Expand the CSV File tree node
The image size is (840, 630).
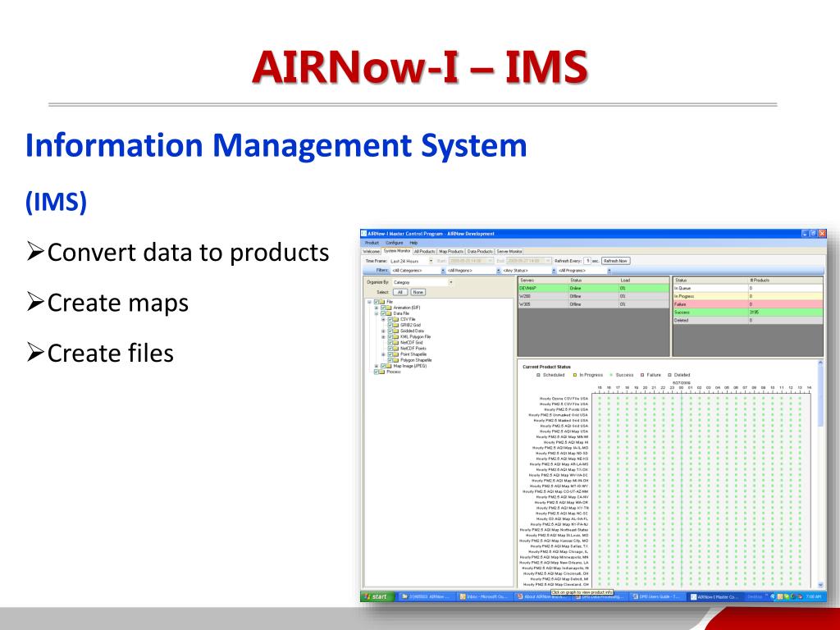pos(383,319)
